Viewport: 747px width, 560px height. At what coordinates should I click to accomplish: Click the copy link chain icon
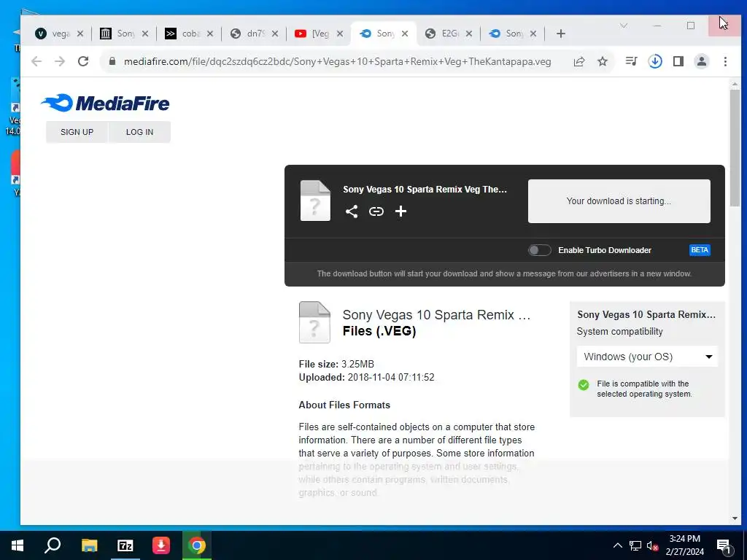pyautogui.click(x=376, y=211)
